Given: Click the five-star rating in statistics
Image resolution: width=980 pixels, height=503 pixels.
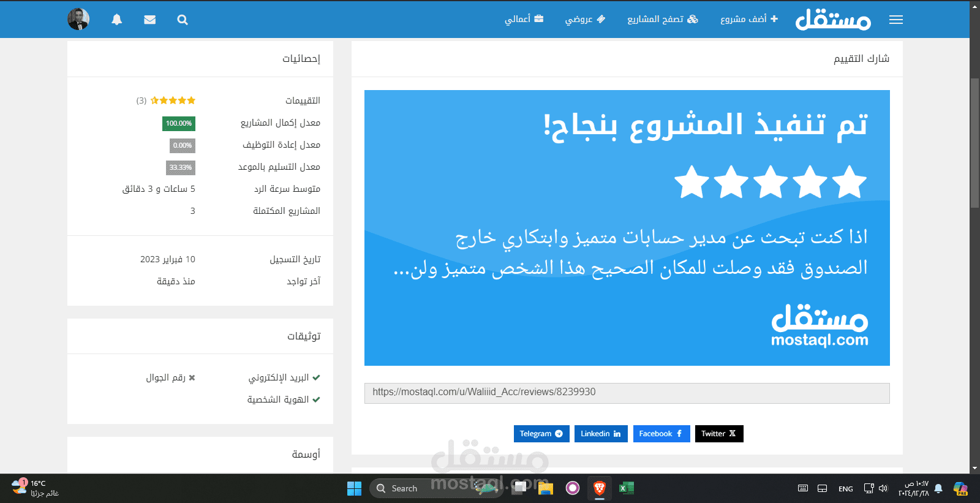Looking at the screenshot, I should click(173, 100).
